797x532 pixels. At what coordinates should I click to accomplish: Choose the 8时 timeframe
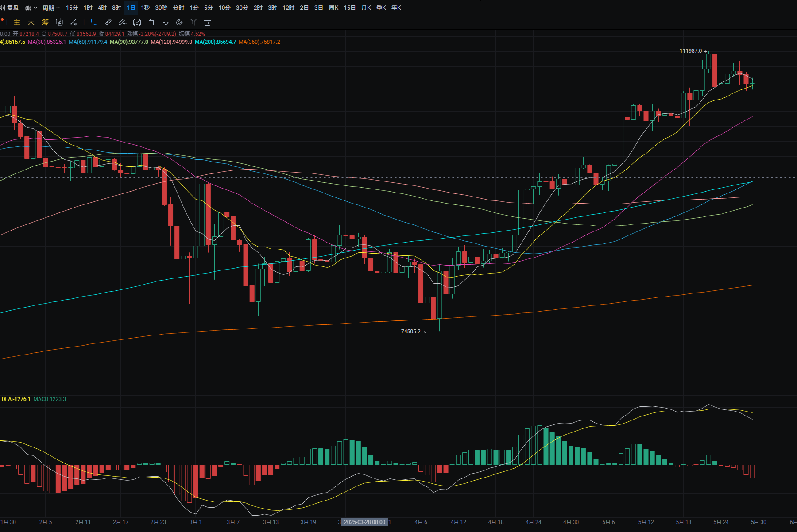pos(116,8)
